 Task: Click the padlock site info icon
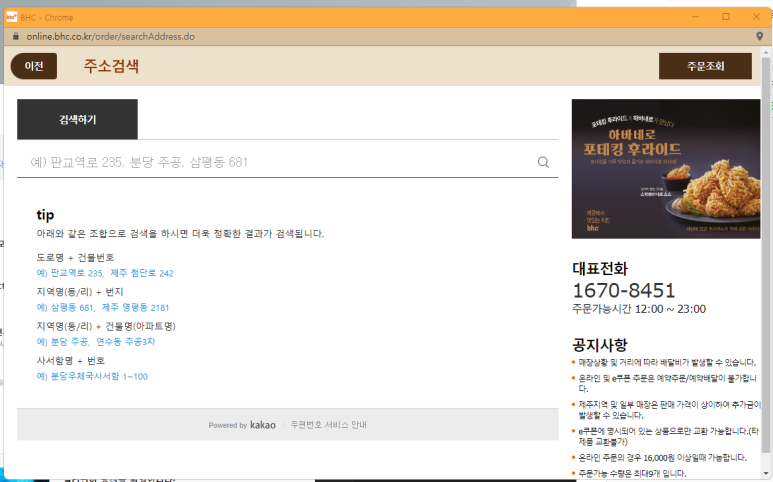pyautogui.click(x=15, y=36)
